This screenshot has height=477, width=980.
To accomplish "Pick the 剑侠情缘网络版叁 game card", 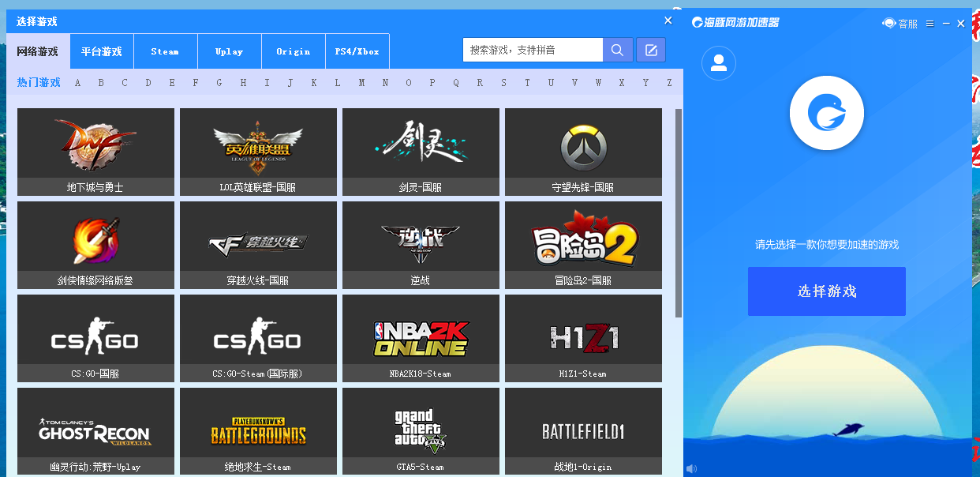I will coord(95,245).
